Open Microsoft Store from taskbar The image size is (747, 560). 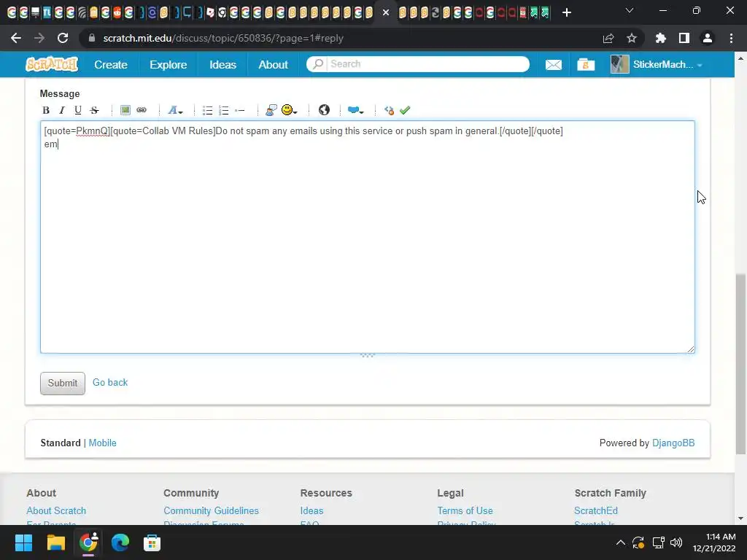(x=152, y=542)
